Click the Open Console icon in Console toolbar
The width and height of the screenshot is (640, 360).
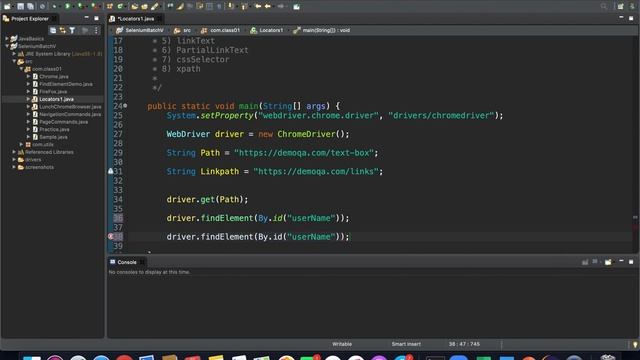click(x=609, y=262)
